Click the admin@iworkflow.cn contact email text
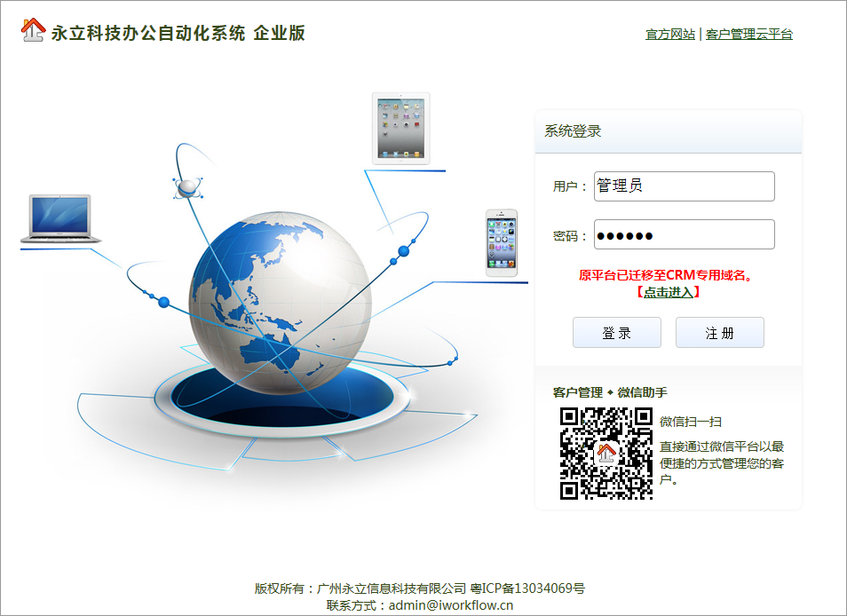This screenshot has width=847, height=616. pos(450,605)
